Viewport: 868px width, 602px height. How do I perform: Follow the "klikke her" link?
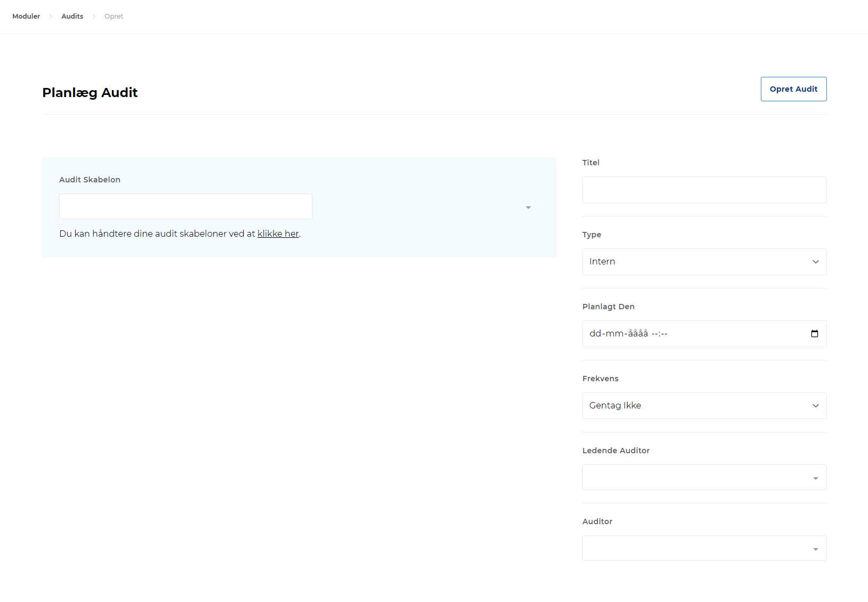coord(278,234)
